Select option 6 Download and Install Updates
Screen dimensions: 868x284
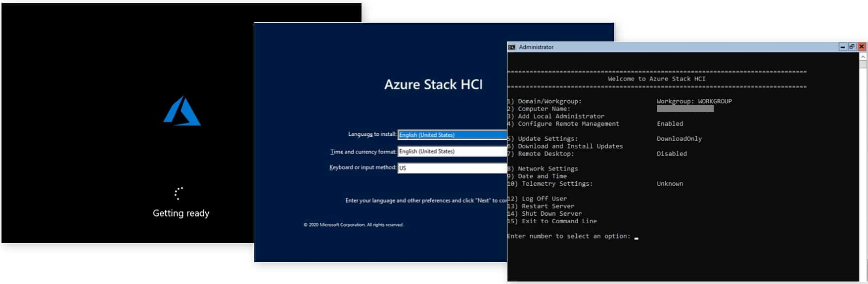click(x=565, y=146)
